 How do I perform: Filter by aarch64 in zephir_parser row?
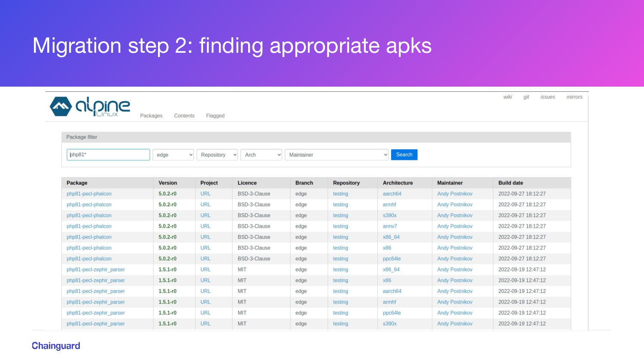392,291
